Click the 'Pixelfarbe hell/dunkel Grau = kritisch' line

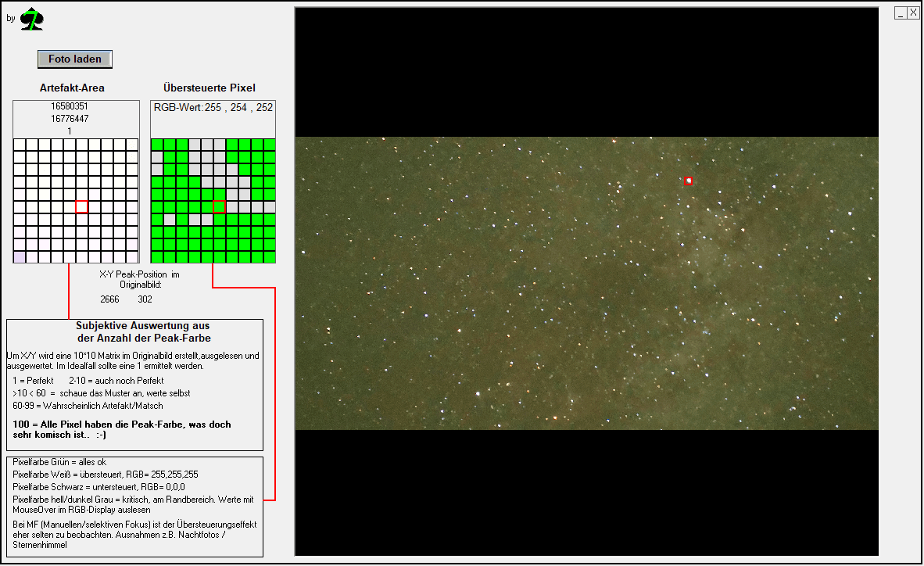pyautogui.click(x=133, y=504)
